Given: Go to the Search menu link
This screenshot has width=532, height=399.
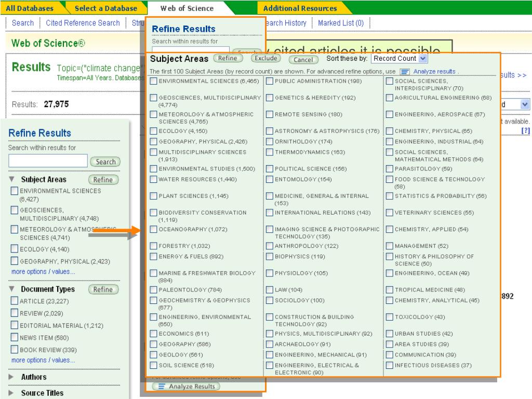Looking at the screenshot, I should point(23,23).
